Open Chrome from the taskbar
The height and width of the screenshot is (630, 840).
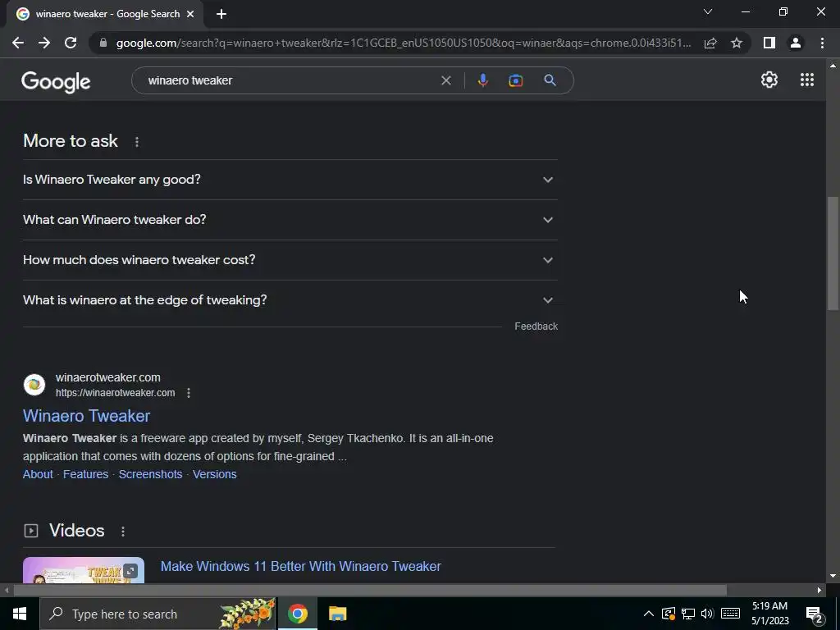tap(297, 614)
